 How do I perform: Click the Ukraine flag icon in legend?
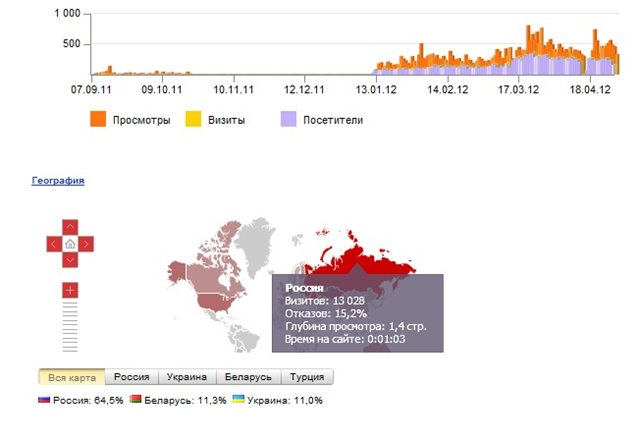(x=239, y=400)
